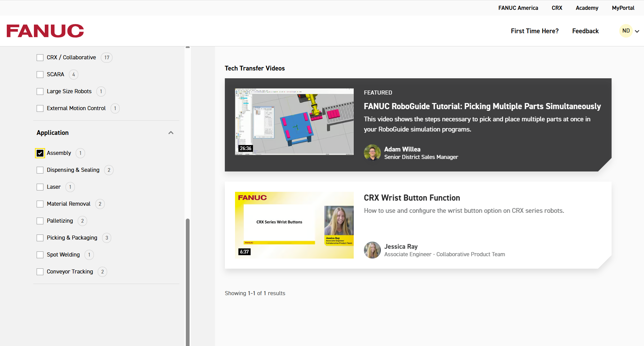
Task: Check the SCARA robot filter
Action: (40, 74)
